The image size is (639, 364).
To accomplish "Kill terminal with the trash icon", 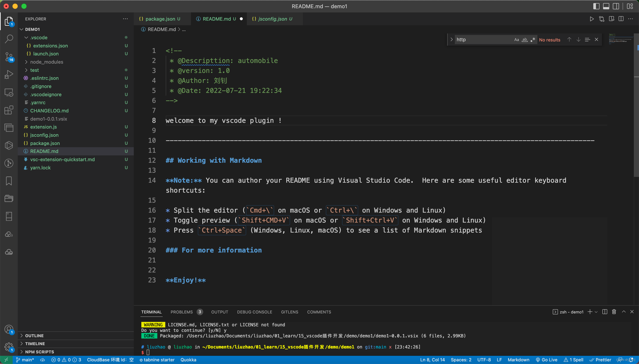I will click(614, 312).
